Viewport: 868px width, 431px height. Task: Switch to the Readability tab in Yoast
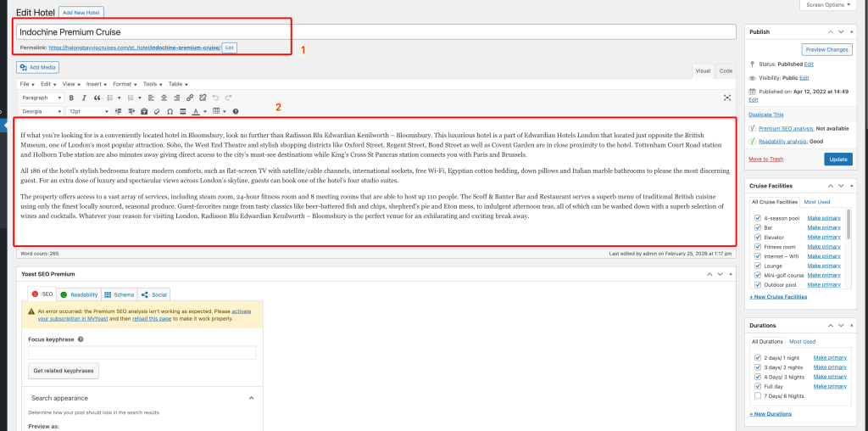(x=79, y=294)
